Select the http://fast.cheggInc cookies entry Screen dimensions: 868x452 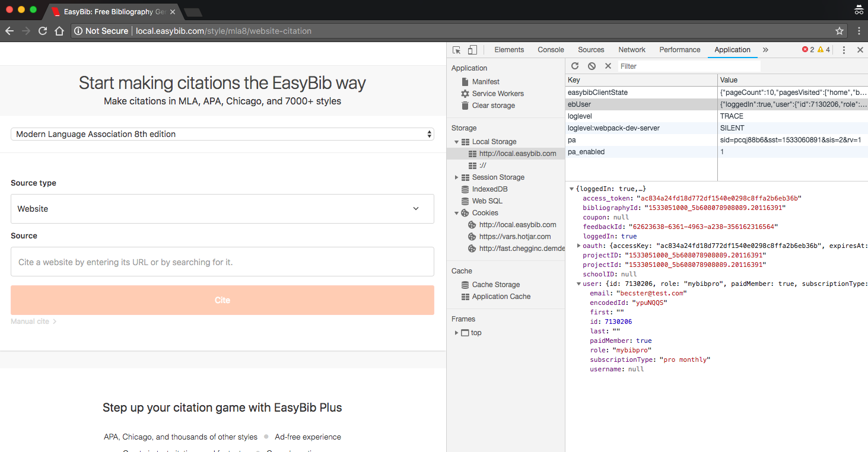coord(522,249)
